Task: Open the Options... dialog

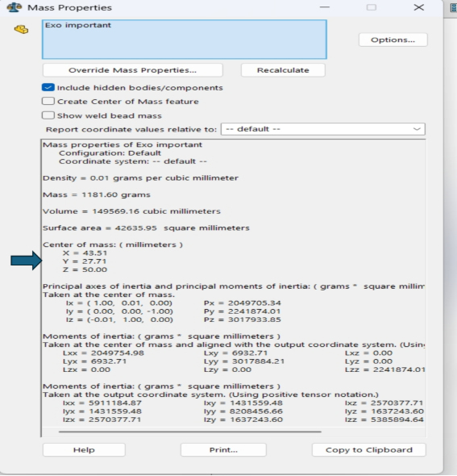Action: tap(393, 40)
